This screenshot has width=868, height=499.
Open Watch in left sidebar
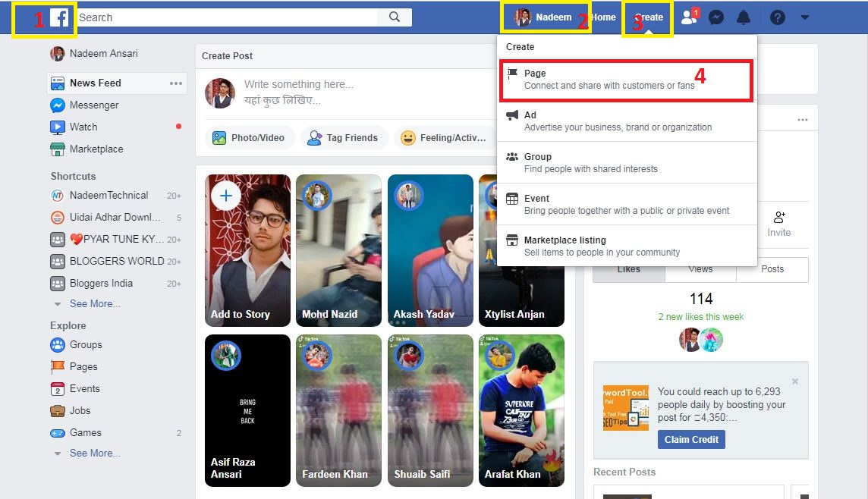tap(74, 127)
